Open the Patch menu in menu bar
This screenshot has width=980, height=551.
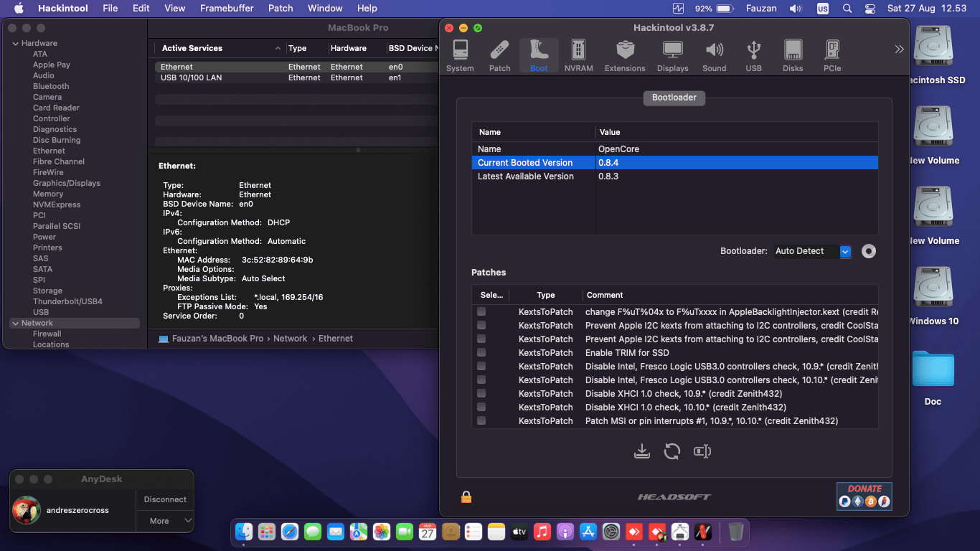[x=281, y=9]
